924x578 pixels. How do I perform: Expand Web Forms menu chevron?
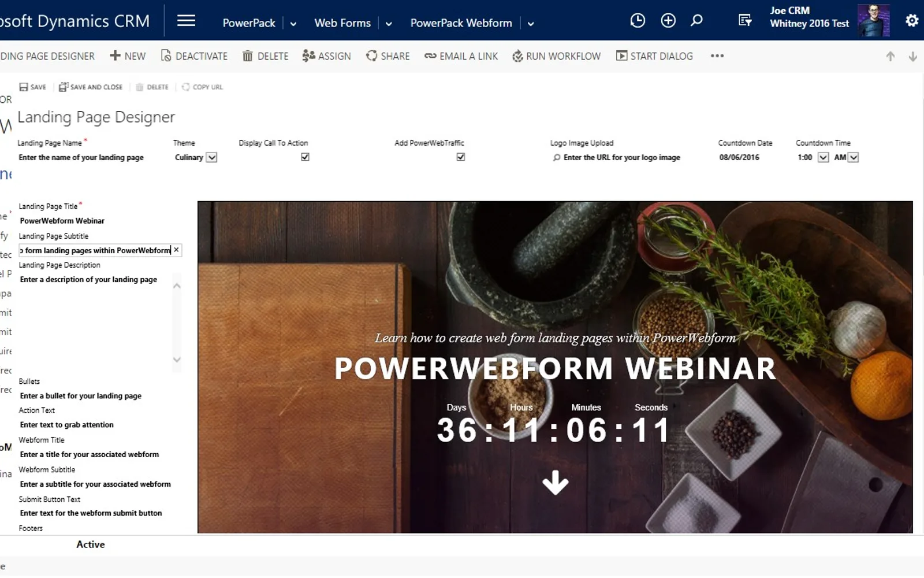(x=389, y=24)
